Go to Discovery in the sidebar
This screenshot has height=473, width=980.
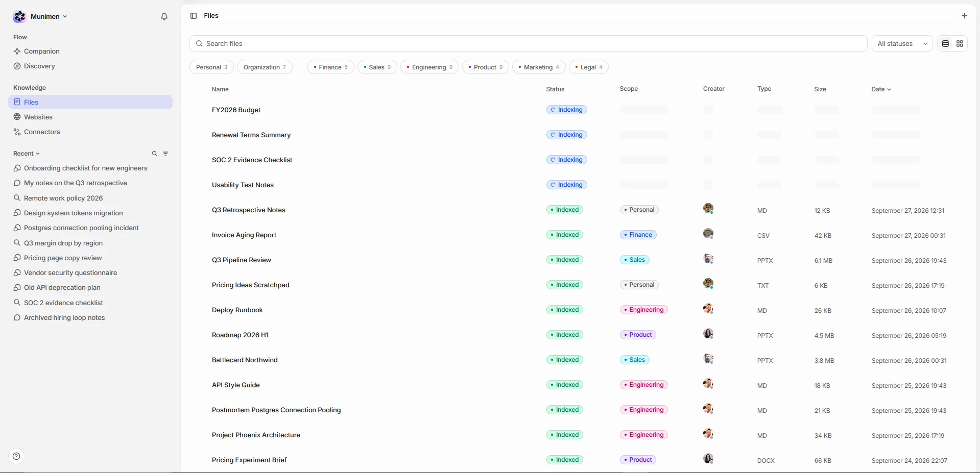90,66
